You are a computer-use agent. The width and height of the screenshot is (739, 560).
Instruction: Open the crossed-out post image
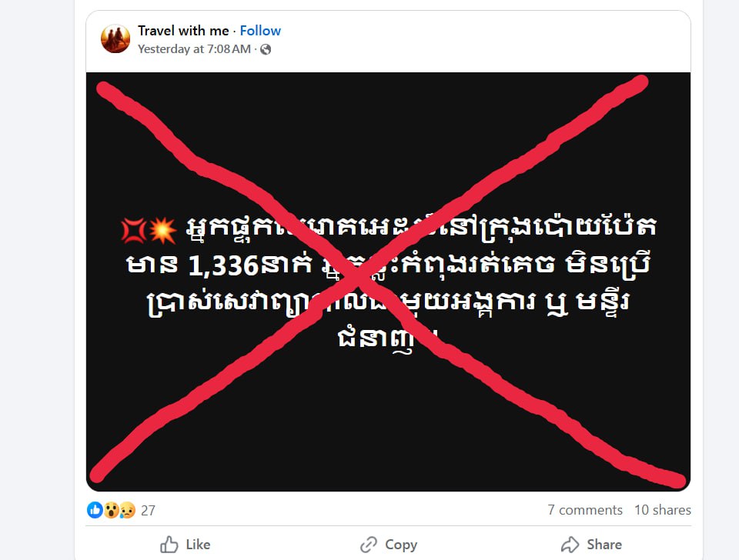[388, 282]
